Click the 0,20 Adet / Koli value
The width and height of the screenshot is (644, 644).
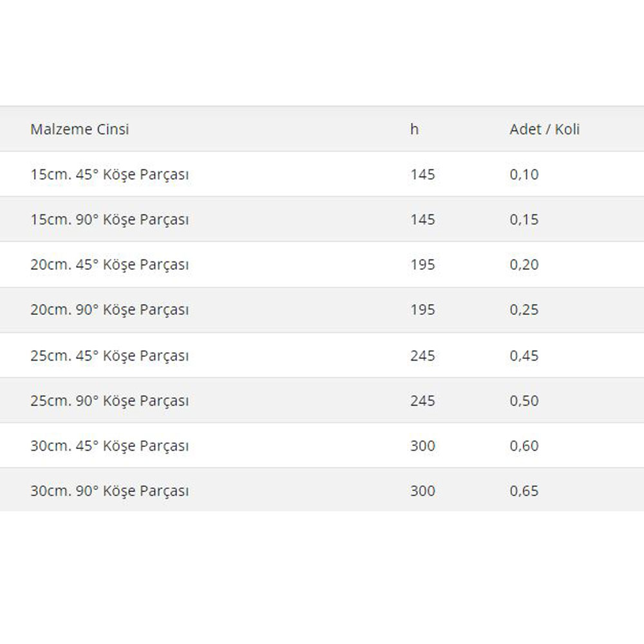tap(524, 265)
